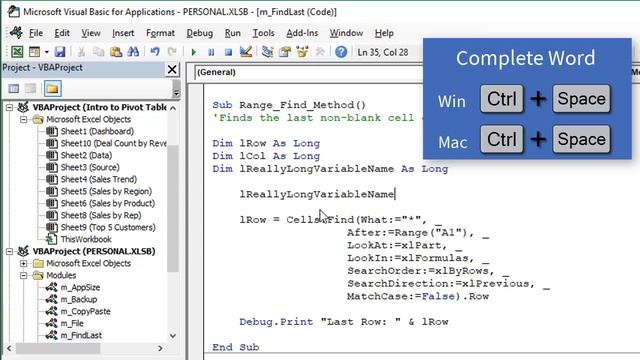The width and height of the screenshot is (640, 360).
Task: Select the m_FindLast module
Action: (x=81, y=336)
